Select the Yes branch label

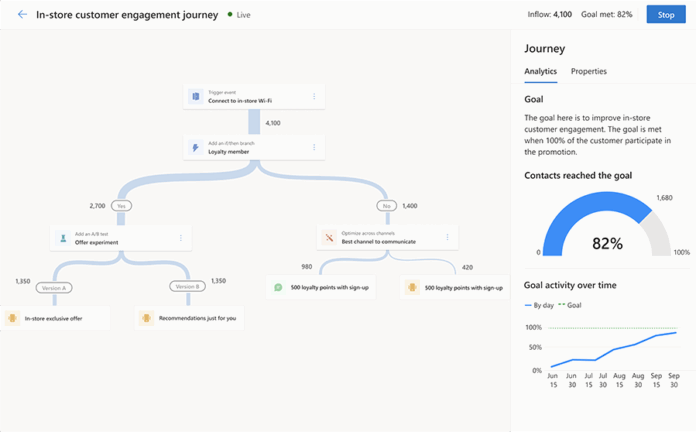(x=120, y=205)
